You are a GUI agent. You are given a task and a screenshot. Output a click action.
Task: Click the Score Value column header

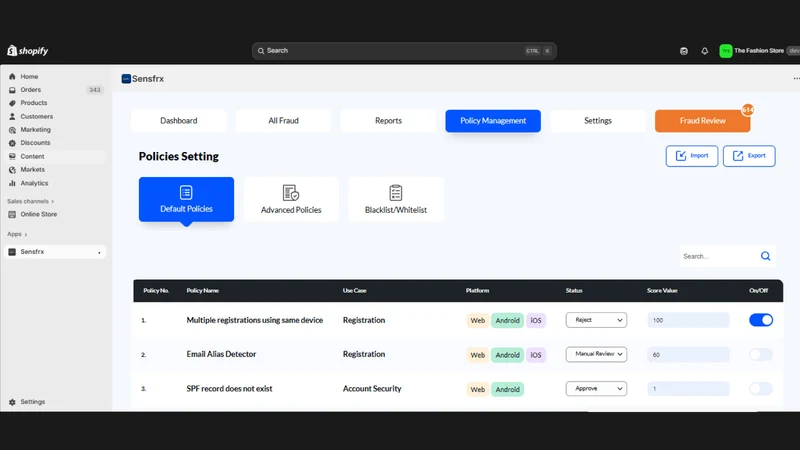click(x=662, y=291)
